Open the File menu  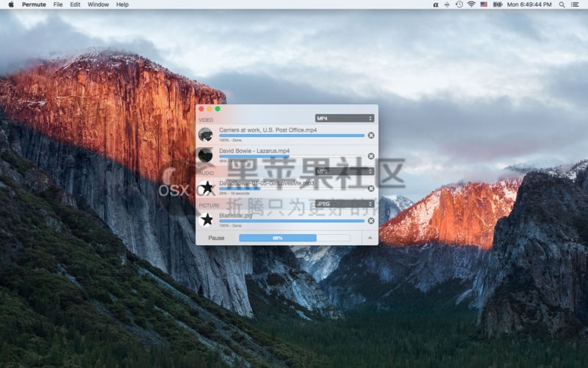point(58,4)
